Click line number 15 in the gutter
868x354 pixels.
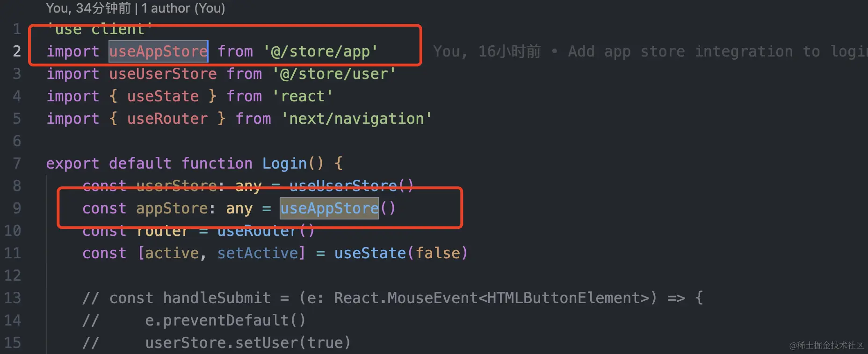point(13,343)
